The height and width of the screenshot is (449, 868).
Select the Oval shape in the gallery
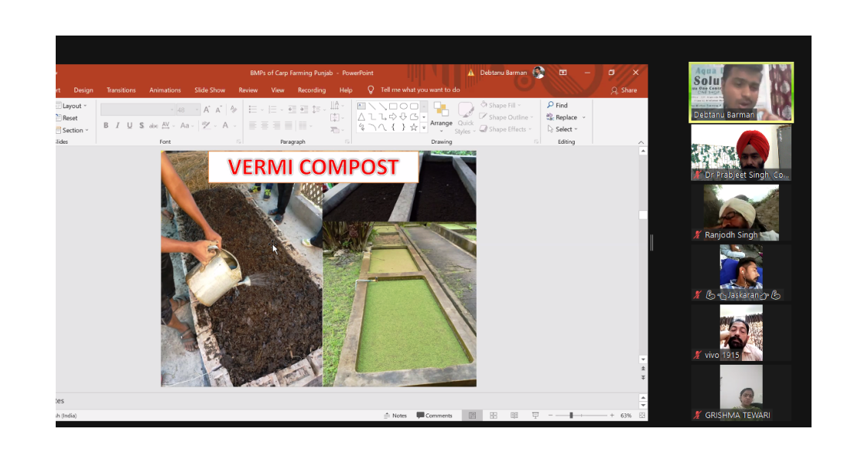pos(404,106)
